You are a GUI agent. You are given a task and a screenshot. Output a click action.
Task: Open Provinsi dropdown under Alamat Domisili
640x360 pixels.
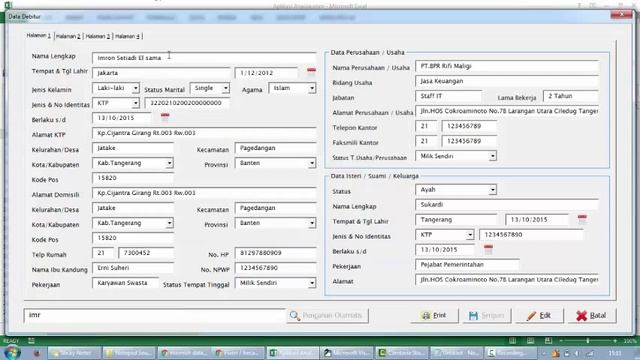click(312, 223)
